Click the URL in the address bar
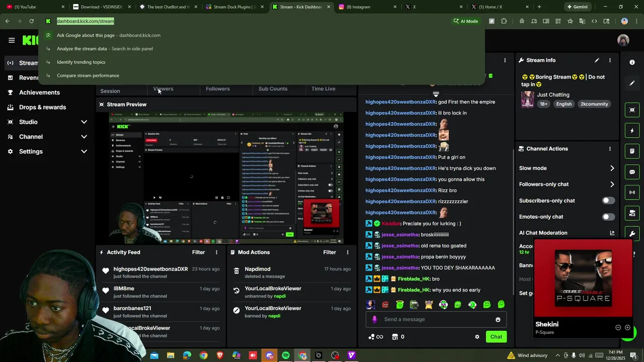 point(86,21)
